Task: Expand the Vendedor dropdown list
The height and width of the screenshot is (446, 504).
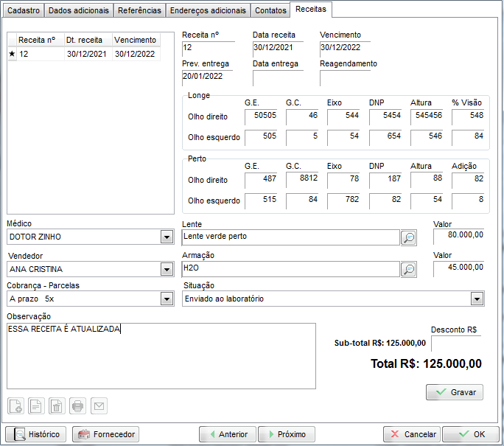Action: pyautogui.click(x=167, y=269)
